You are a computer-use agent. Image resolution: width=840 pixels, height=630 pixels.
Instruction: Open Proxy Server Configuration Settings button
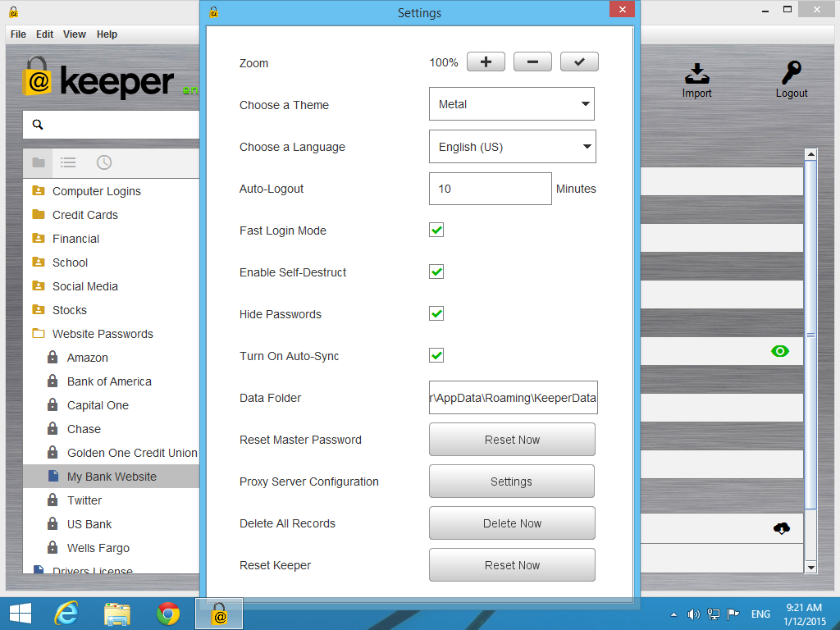512,481
